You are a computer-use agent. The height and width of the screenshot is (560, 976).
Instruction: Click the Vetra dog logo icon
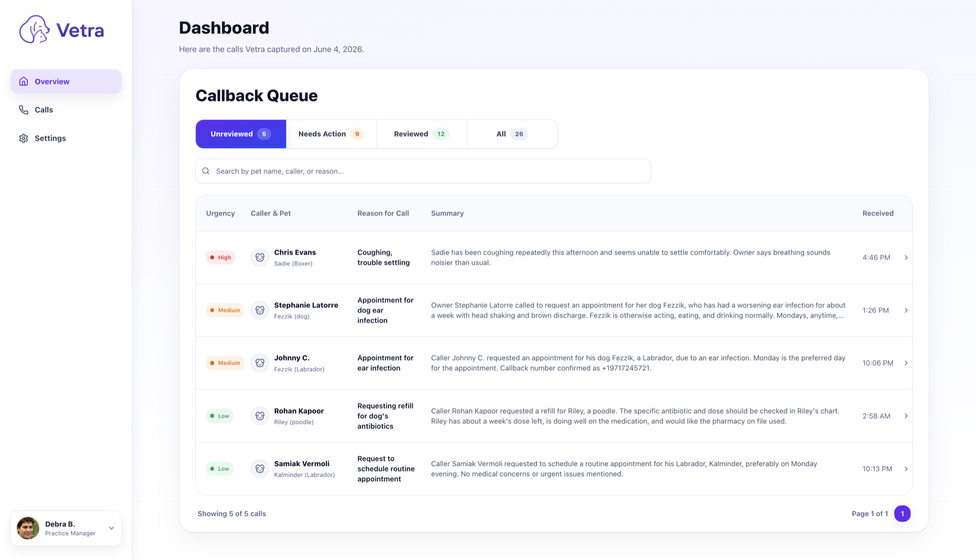[x=34, y=29]
